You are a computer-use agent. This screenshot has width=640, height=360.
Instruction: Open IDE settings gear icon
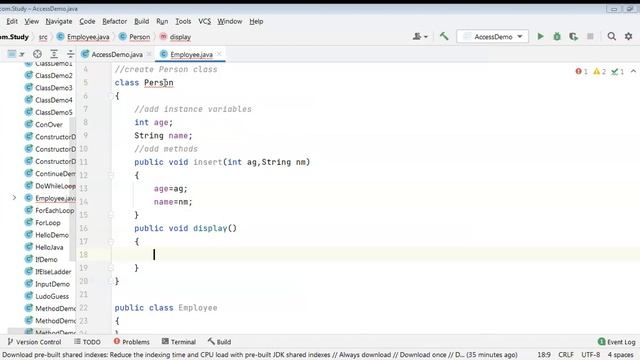click(629, 37)
